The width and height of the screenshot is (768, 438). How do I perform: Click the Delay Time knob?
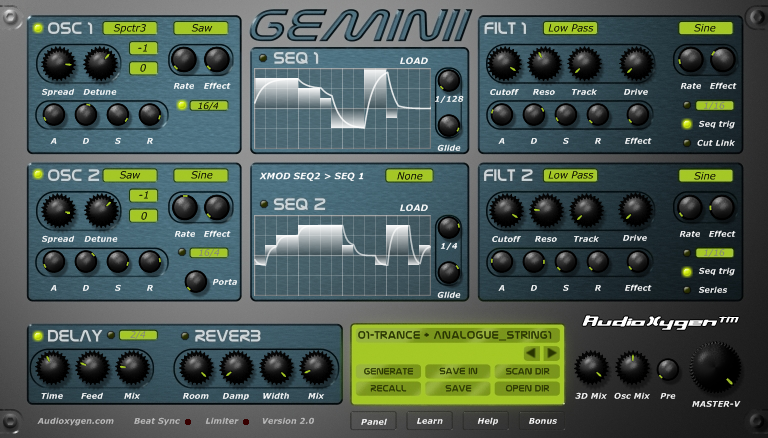(51, 368)
